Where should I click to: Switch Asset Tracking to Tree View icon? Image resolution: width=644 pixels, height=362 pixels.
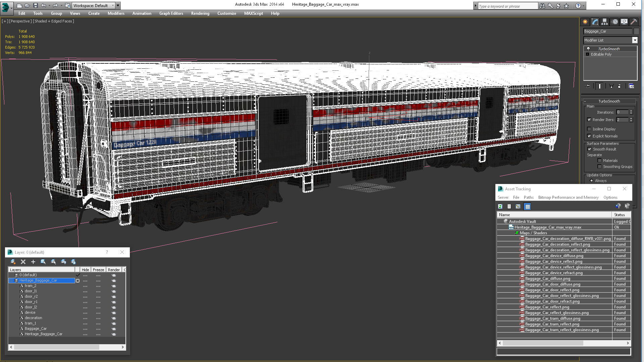coord(518,206)
